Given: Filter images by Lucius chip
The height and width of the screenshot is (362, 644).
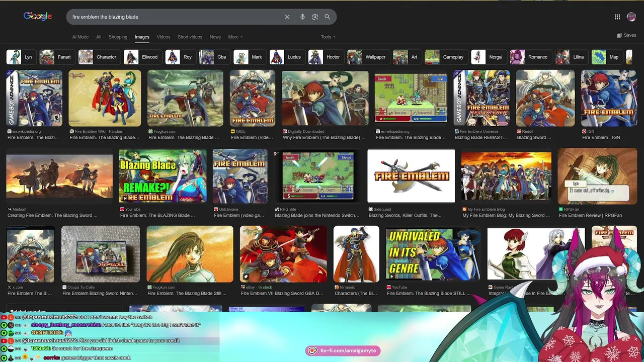Looking at the screenshot, I should pos(287,57).
